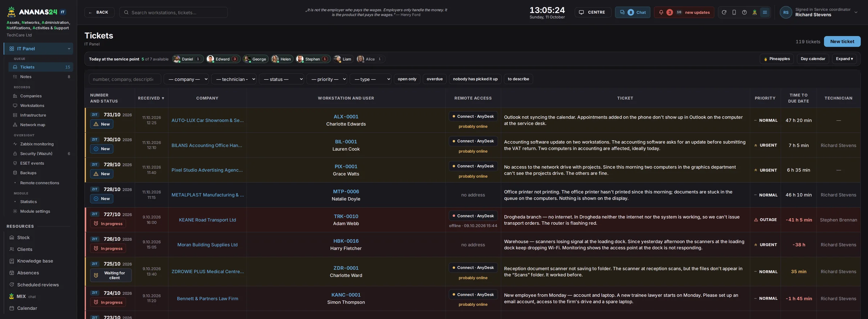
Task: Click the Waiting for client status on 725/10
Action: (111, 275)
